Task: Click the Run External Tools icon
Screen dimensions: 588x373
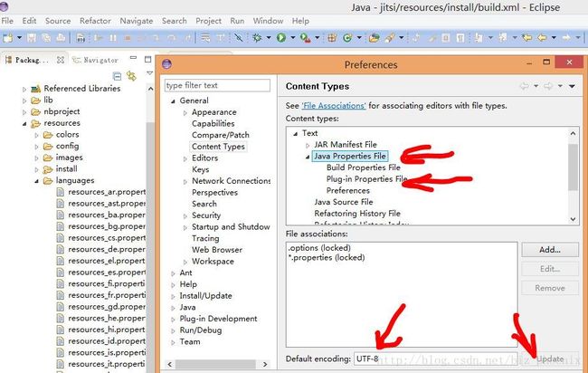Action: 305,37
